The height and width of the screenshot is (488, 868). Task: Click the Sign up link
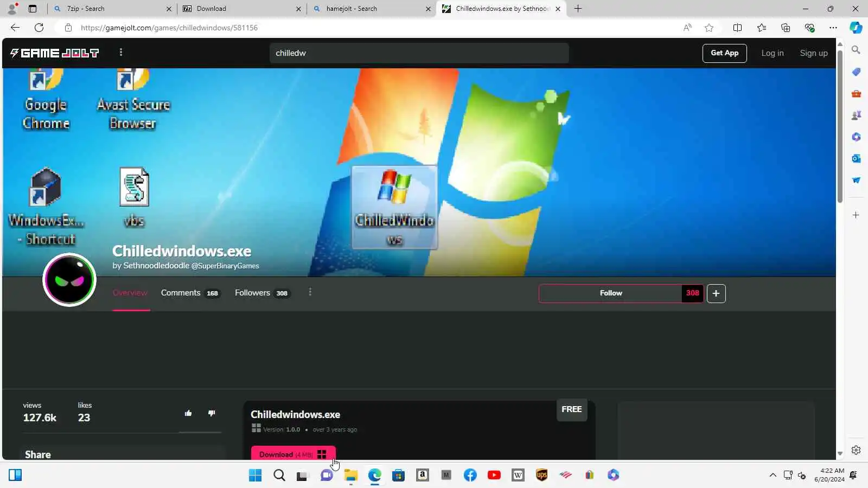[814, 53]
